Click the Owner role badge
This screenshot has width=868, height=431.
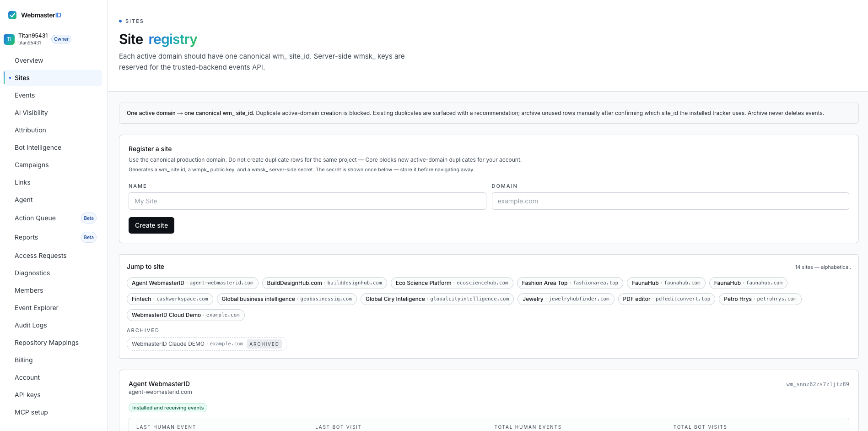click(61, 39)
